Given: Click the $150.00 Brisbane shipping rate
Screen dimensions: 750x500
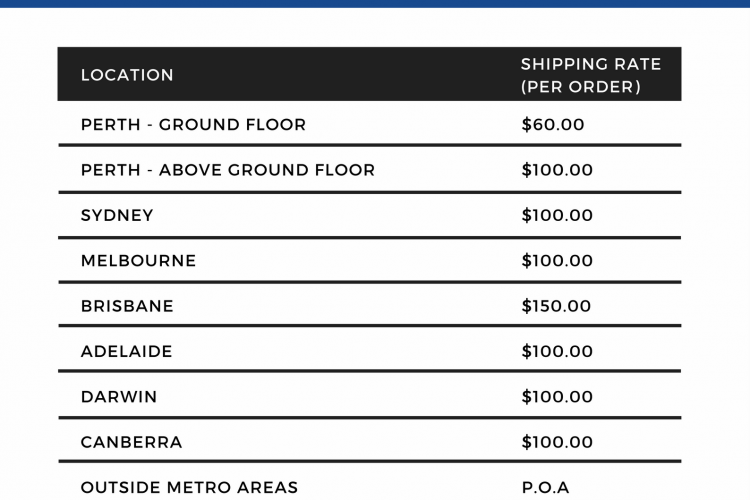Looking at the screenshot, I should pos(556,306).
